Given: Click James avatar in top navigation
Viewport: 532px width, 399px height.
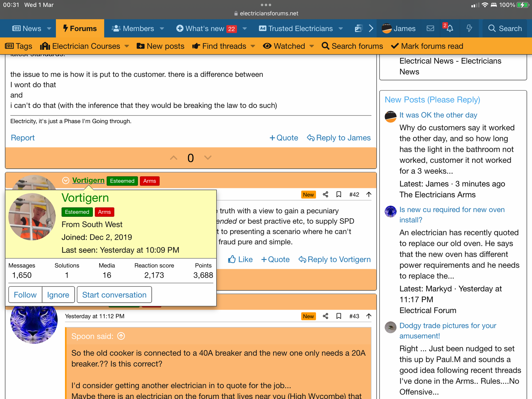Looking at the screenshot, I should [386, 28].
